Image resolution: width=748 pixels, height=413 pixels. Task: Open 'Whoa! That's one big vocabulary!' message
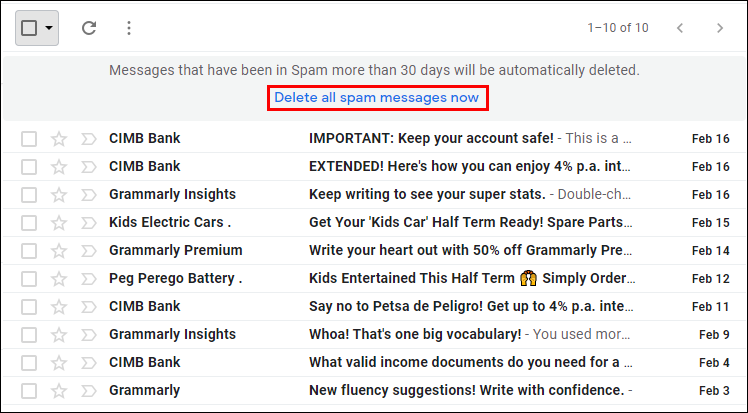[x=415, y=334]
